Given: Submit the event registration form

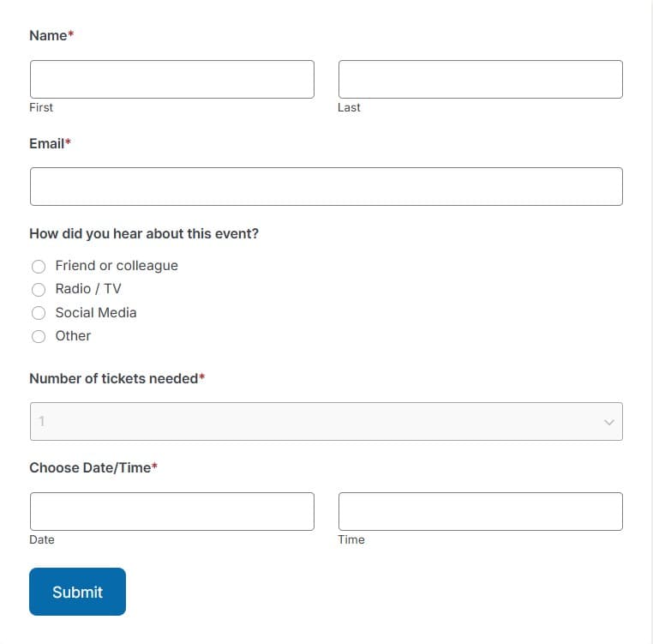Looking at the screenshot, I should [x=77, y=592].
